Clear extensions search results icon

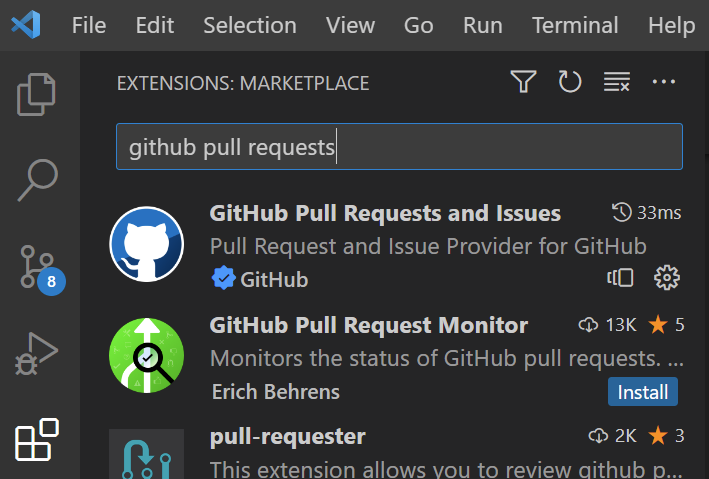pyautogui.click(x=617, y=82)
